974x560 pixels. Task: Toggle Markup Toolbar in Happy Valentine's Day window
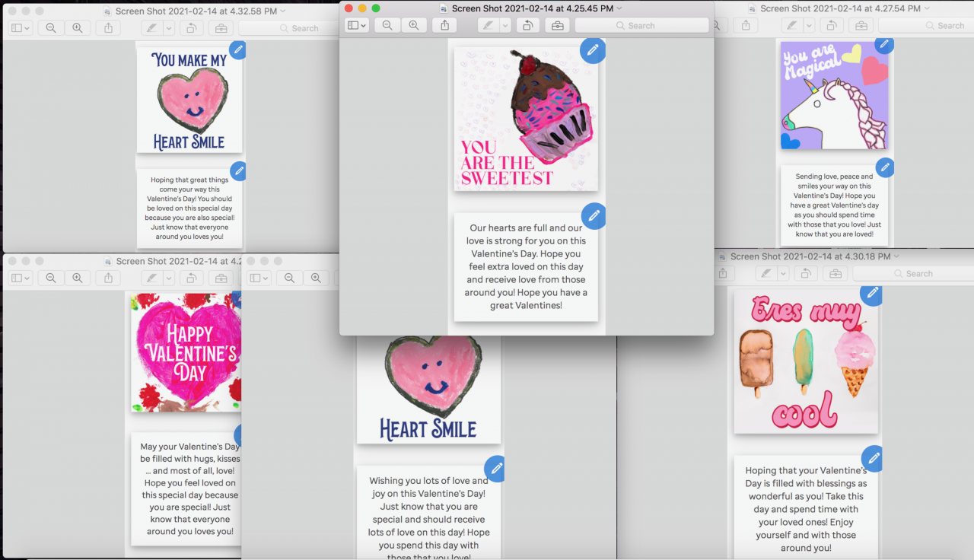(x=221, y=278)
